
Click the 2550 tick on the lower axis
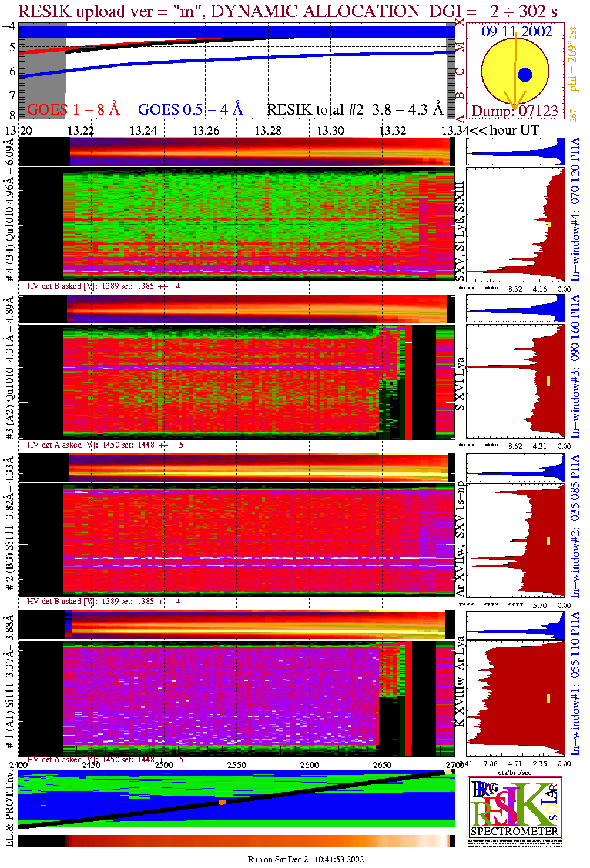tap(237, 765)
